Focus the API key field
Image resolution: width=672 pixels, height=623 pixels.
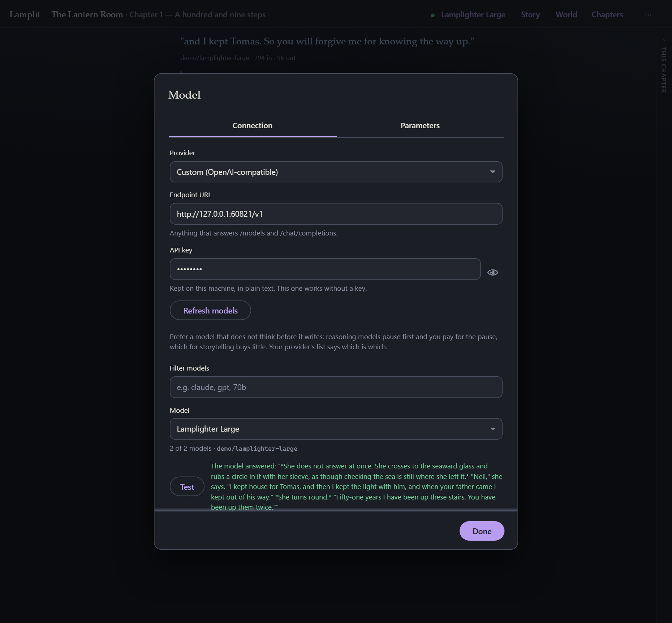point(325,269)
